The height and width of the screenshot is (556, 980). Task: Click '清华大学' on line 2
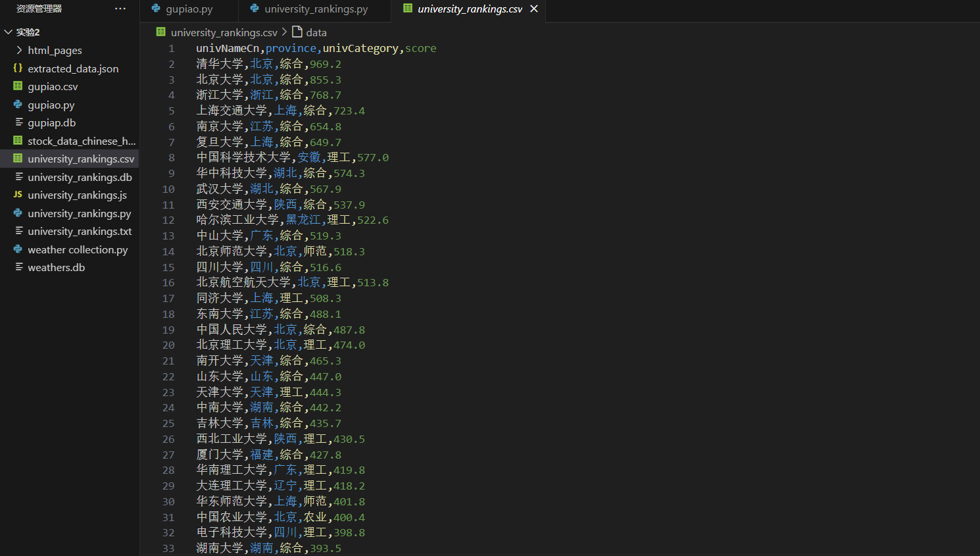pyautogui.click(x=220, y=64)
